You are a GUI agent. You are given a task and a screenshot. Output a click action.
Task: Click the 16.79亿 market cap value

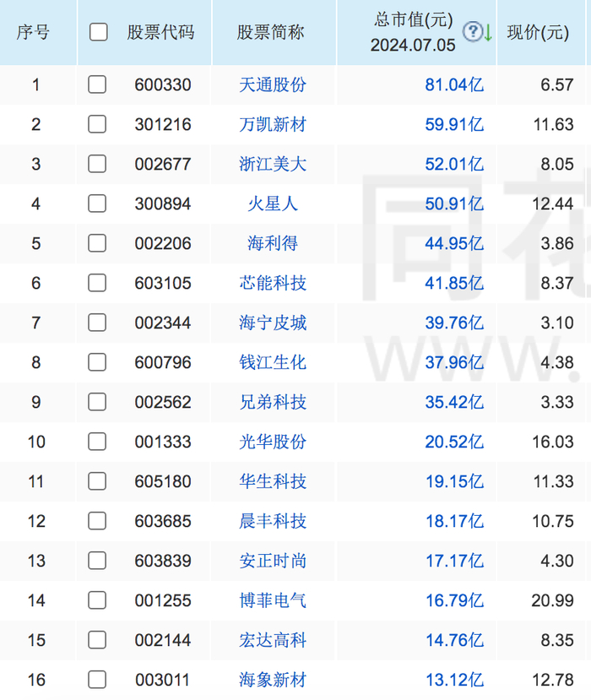tap(454, 600)
